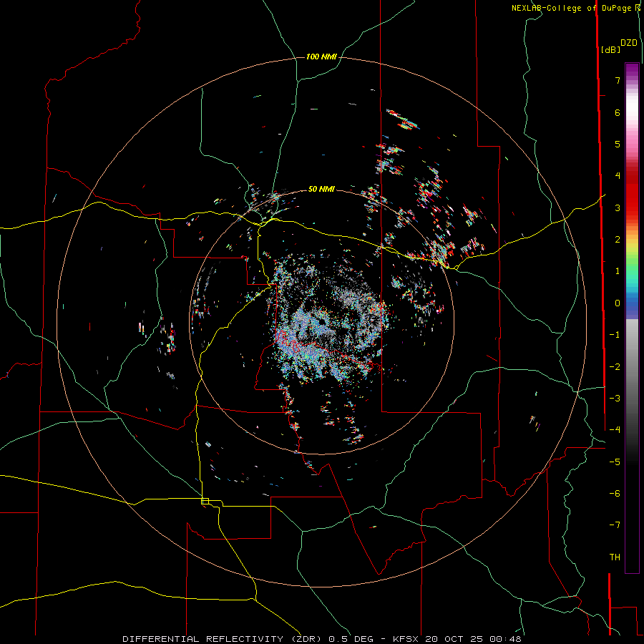
Task: Click the -3 value on the color scale
Action: pos(615,399)
